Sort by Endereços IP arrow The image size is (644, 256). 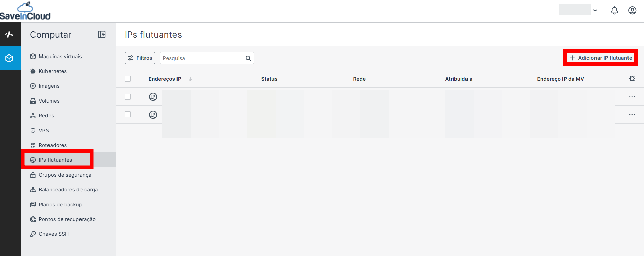click(x=190, y=79)
